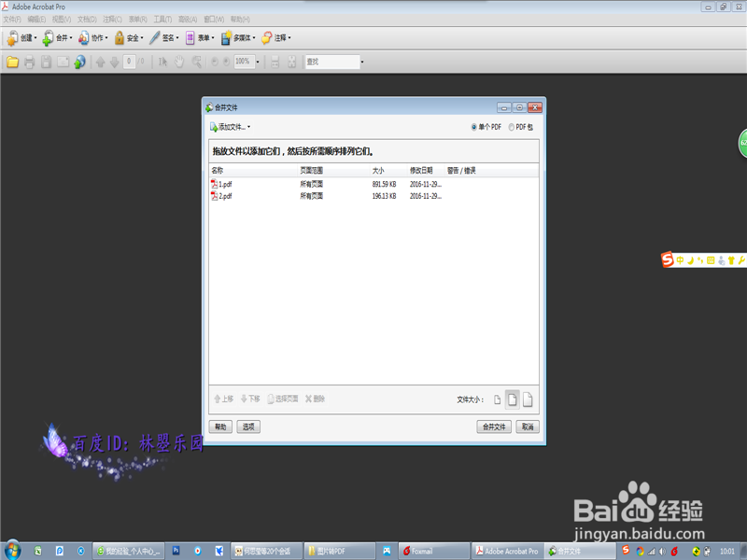Viewport: 747px width, 560px height.
Task: Select the larger file size icon
Action: (528, 399)
